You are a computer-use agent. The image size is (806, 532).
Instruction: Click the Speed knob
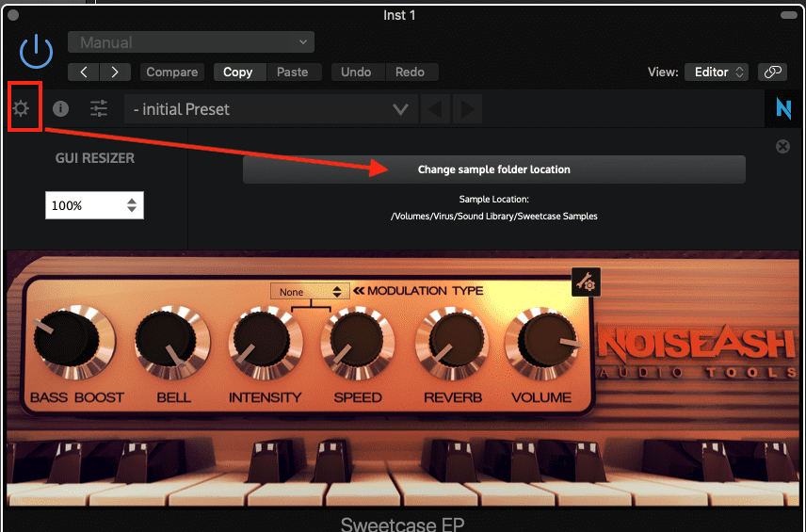click(358, 343)
